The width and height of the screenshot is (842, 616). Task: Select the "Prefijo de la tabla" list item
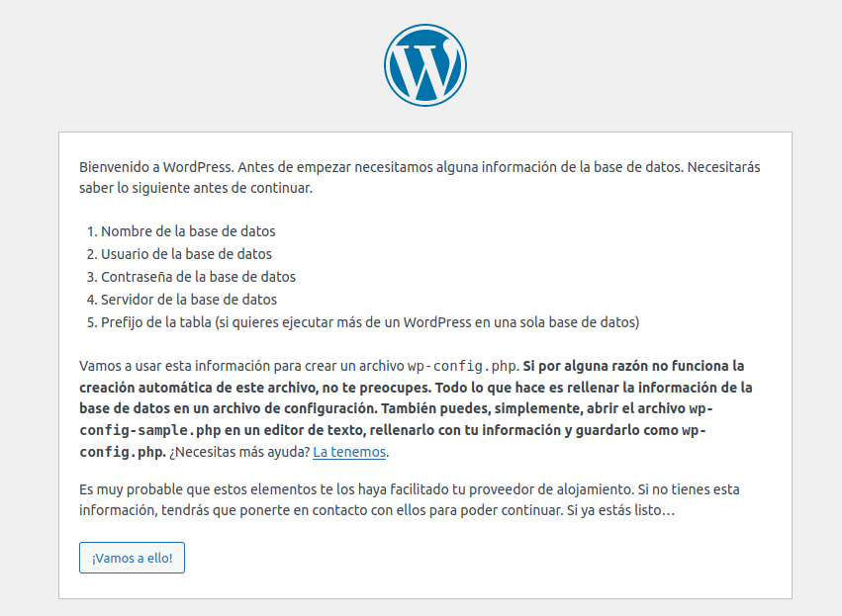coord(370,322)
